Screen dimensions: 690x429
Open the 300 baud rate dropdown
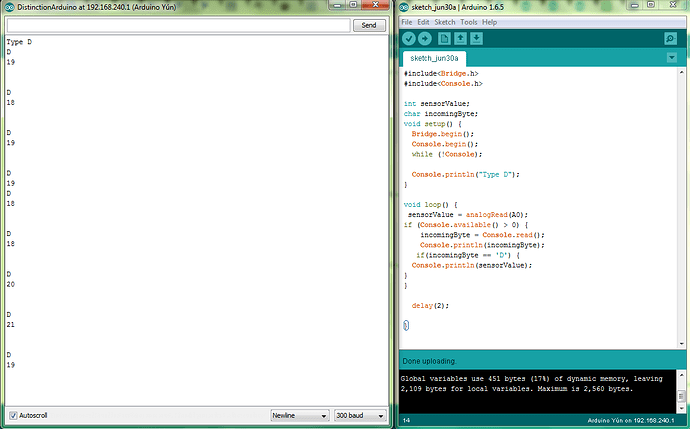[360, 415]
